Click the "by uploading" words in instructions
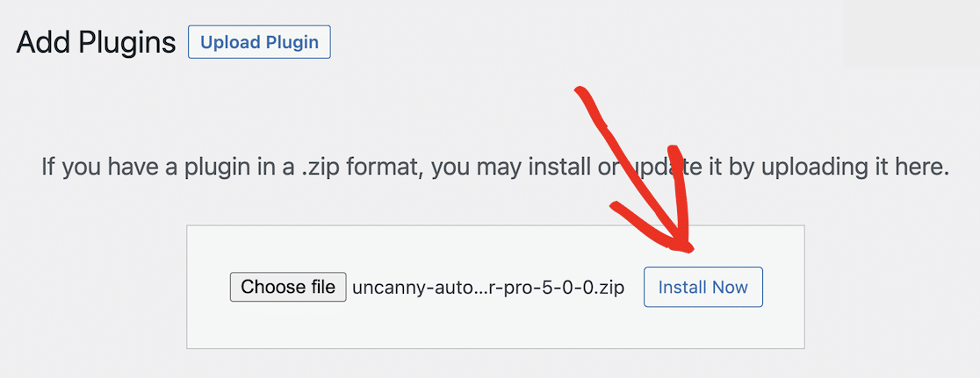Image resolution: width=980 pixels, height=378 pixels. click(x=777, y=168)
